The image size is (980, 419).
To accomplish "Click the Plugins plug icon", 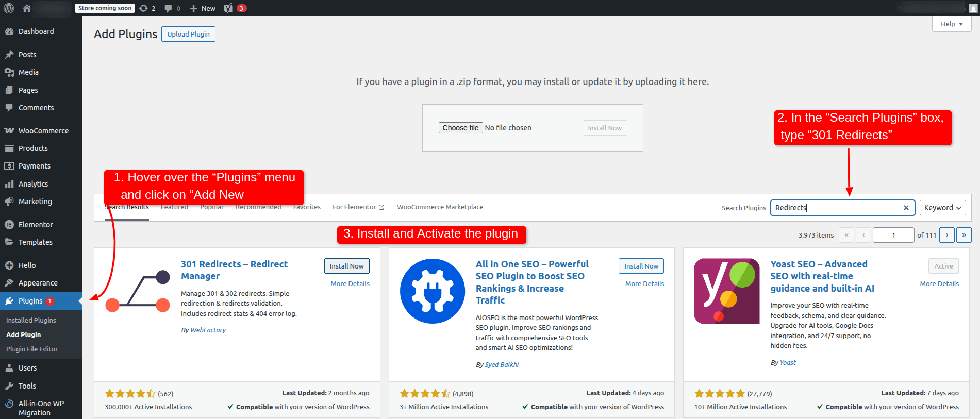I will [x=9, y=301].
